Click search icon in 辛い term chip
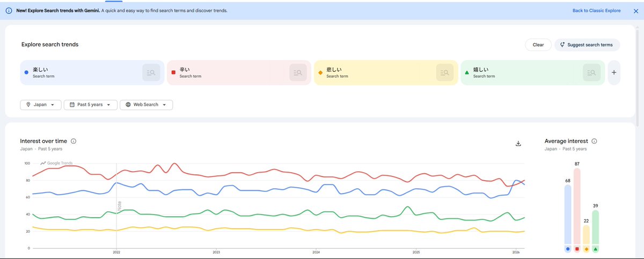Screen dimensions: 644x259 pos(298,72)
